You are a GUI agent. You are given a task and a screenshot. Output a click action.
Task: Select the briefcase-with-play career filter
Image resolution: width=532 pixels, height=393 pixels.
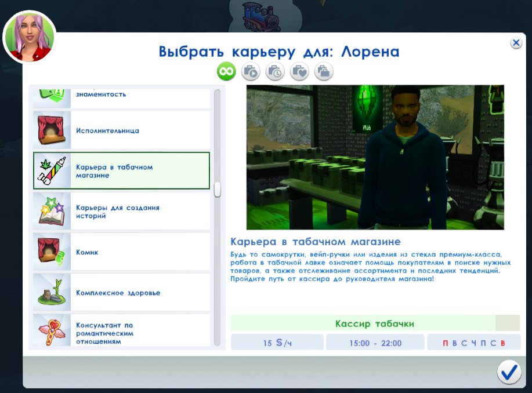pos(251,71)
